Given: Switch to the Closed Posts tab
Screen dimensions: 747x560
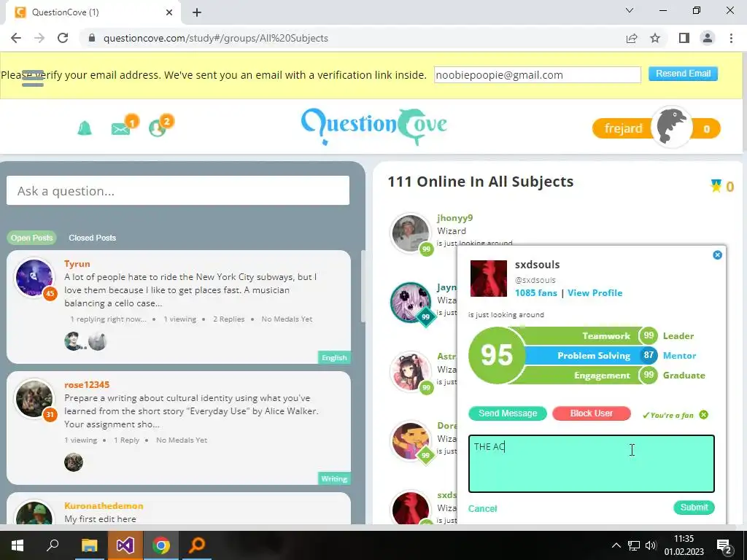Looking at the screenshot, I should click(93, 238).
